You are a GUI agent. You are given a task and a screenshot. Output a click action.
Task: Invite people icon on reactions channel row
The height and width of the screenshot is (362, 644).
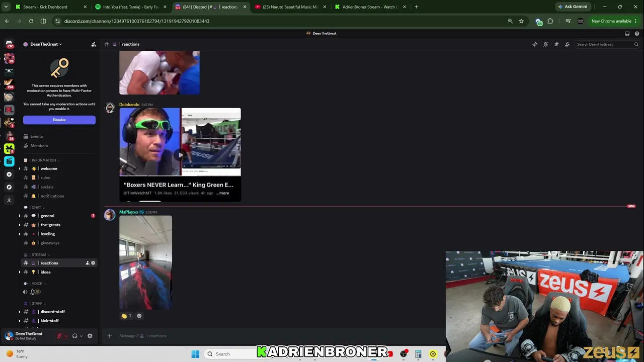click(x=88, y=263)
